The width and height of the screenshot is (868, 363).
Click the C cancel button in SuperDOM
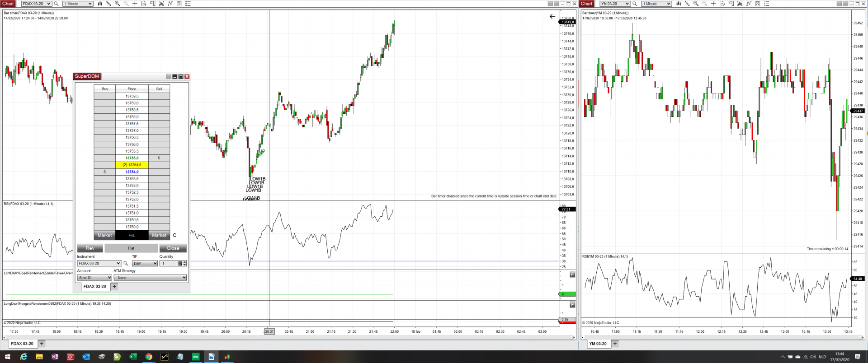[175, 235]
